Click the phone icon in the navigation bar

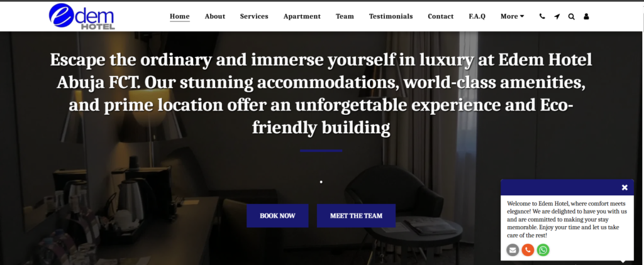click(x=542, y=16)
